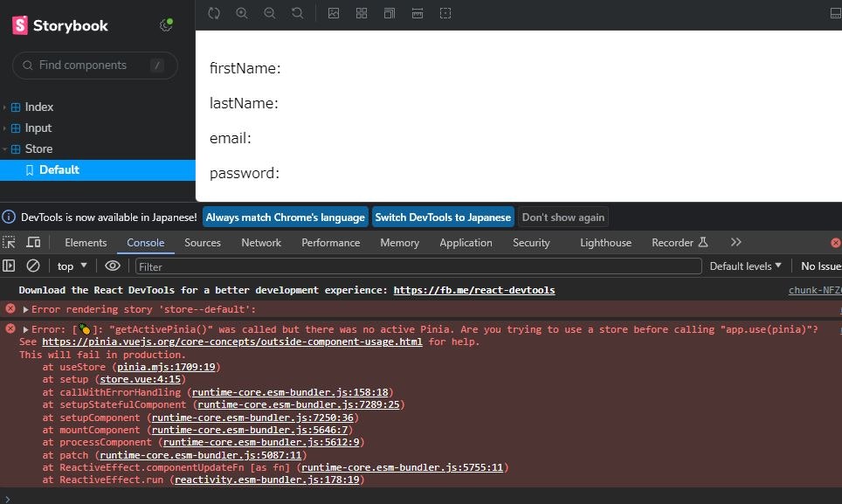Clear the console with the clear icon

[x=33, y=266]
